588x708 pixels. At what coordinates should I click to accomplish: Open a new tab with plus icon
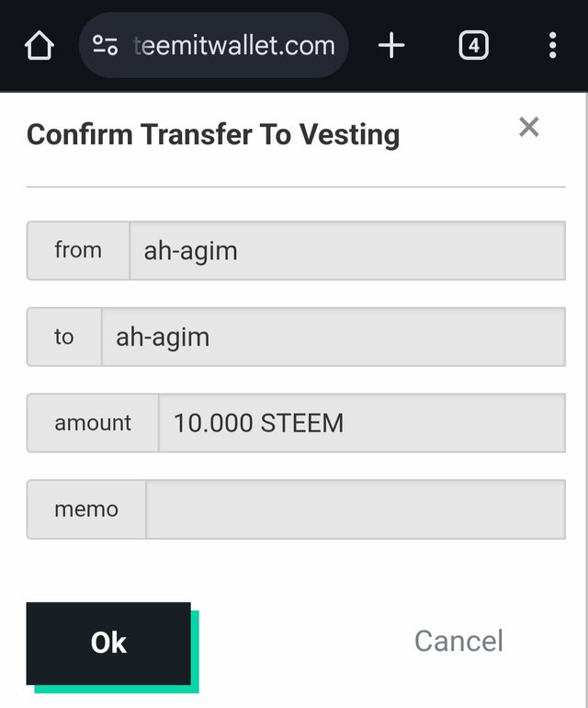(x=391, y=45)
